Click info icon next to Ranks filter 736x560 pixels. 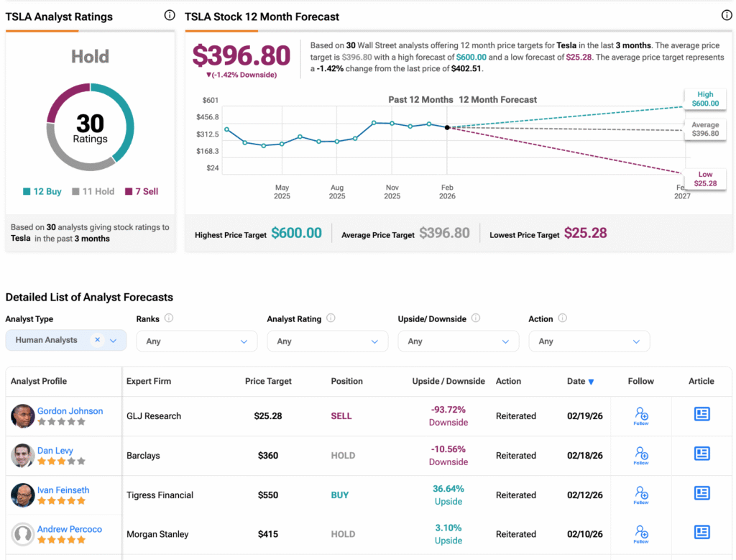[168, 318]
